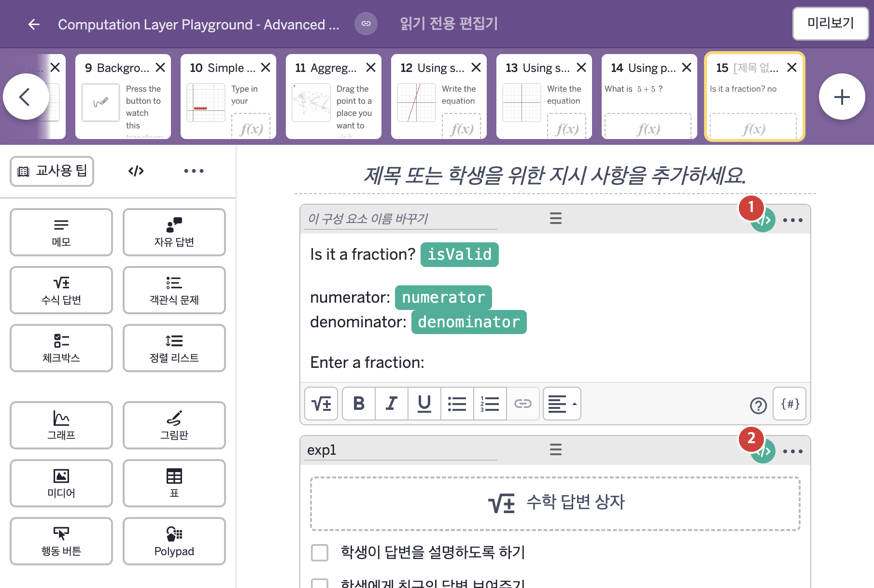Image resolution: width=874 pixels, height=588 pixels.
Task: Rename the note component name field
Action: 402,219
